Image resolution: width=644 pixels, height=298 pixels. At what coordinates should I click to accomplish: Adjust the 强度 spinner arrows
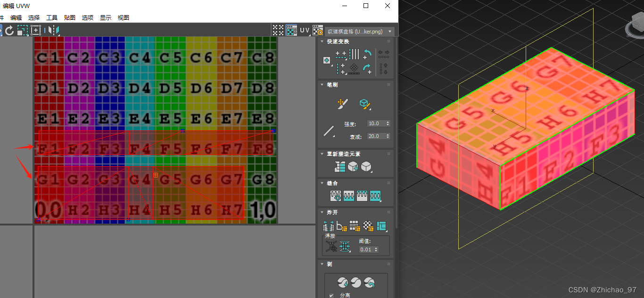point(388,123)
